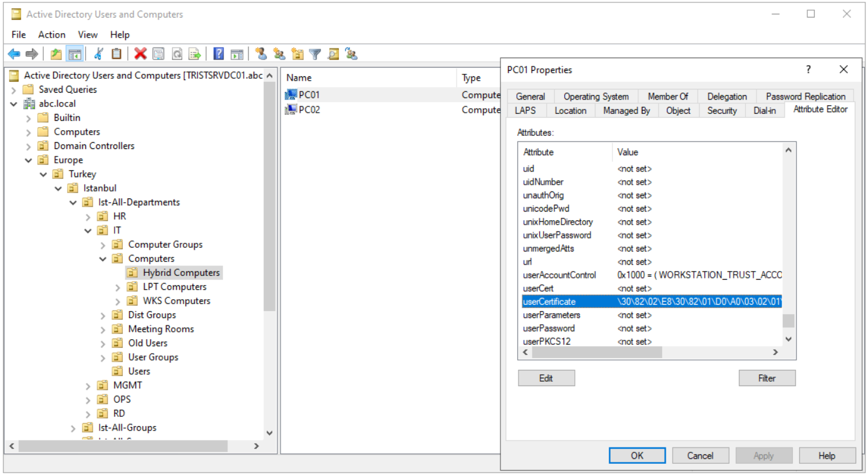
Task: Click the Back arrow toolbar icon
Action: point(14,54)
